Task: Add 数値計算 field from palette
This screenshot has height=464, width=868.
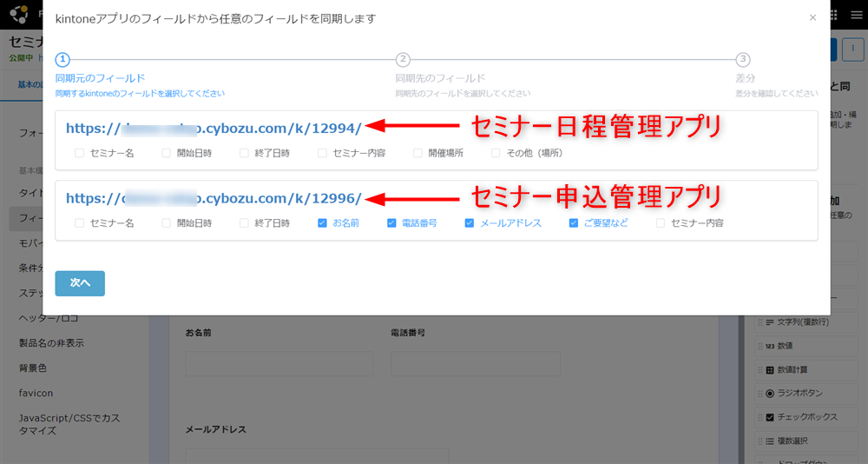Action: [806, 370]
